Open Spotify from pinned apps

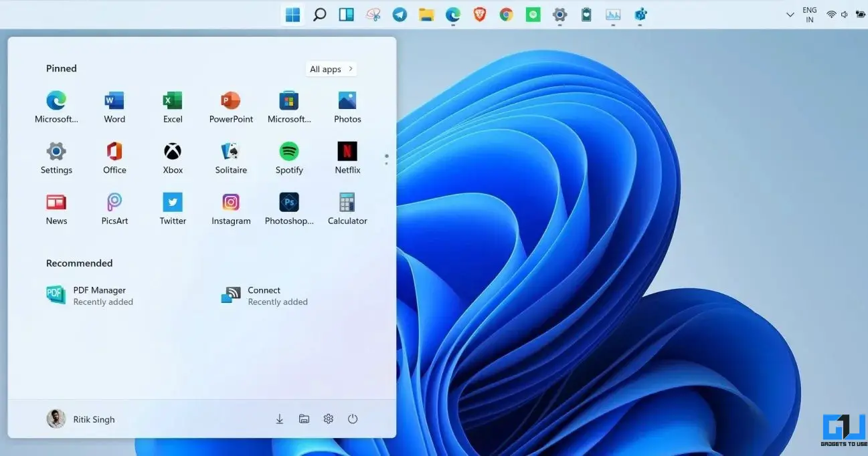coord(289,158)
